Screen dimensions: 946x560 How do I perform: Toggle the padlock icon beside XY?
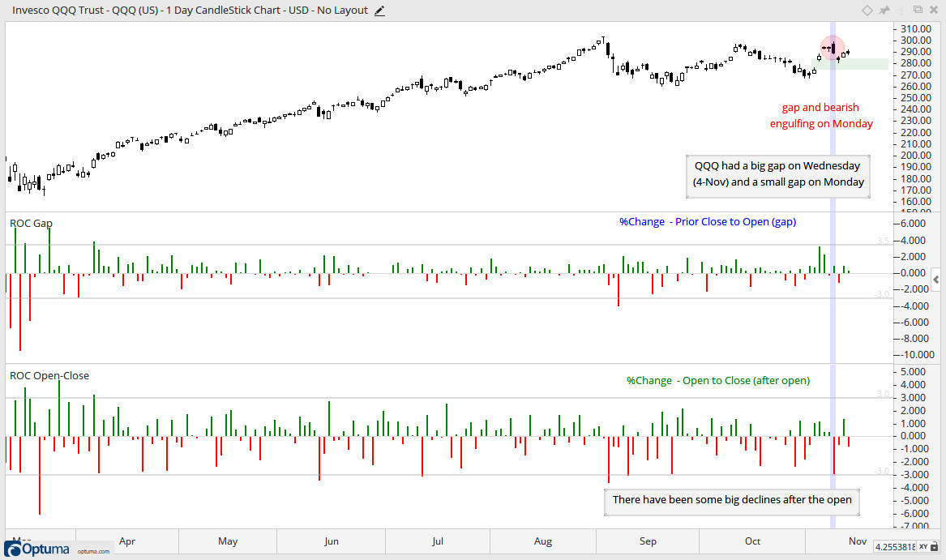click(935, 547)
